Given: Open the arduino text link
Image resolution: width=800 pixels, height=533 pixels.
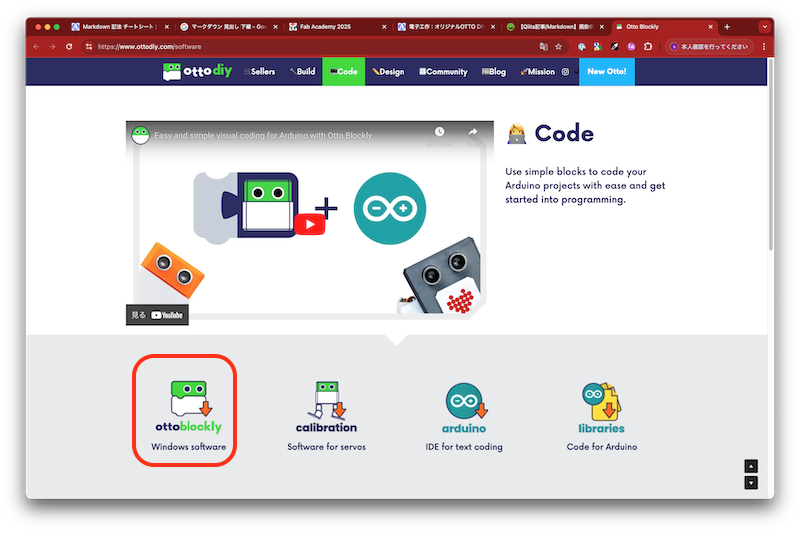Looking at the screenshot, I should 464,428.
